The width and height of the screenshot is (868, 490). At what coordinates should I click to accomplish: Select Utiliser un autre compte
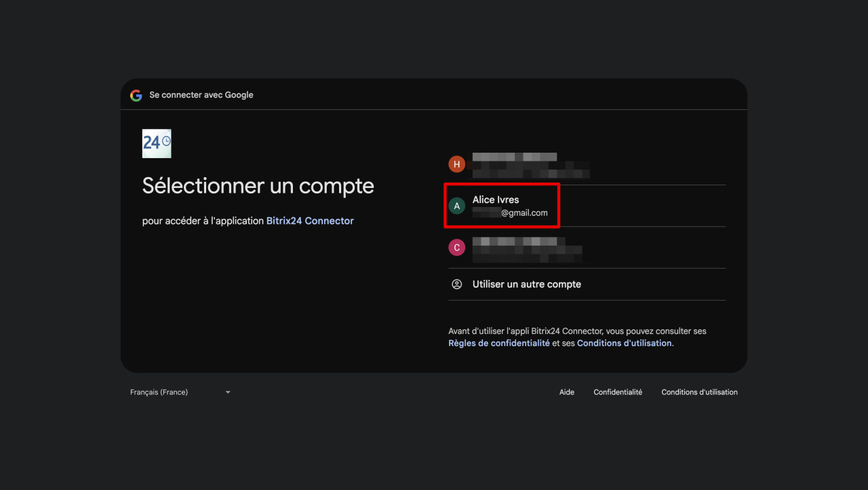point(526,284)
